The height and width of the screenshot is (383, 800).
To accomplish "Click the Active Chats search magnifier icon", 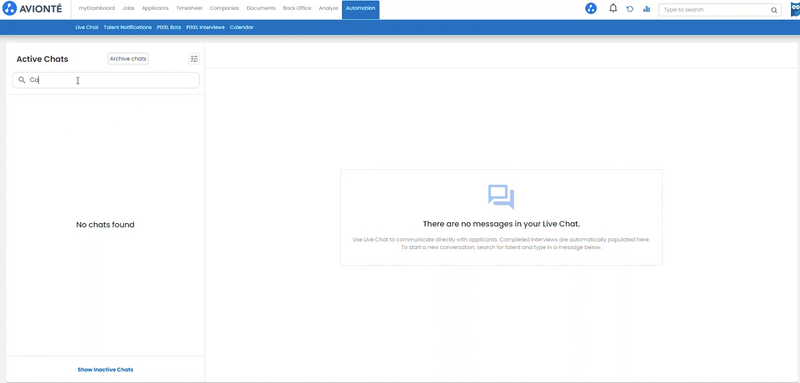I will point(22,80).
